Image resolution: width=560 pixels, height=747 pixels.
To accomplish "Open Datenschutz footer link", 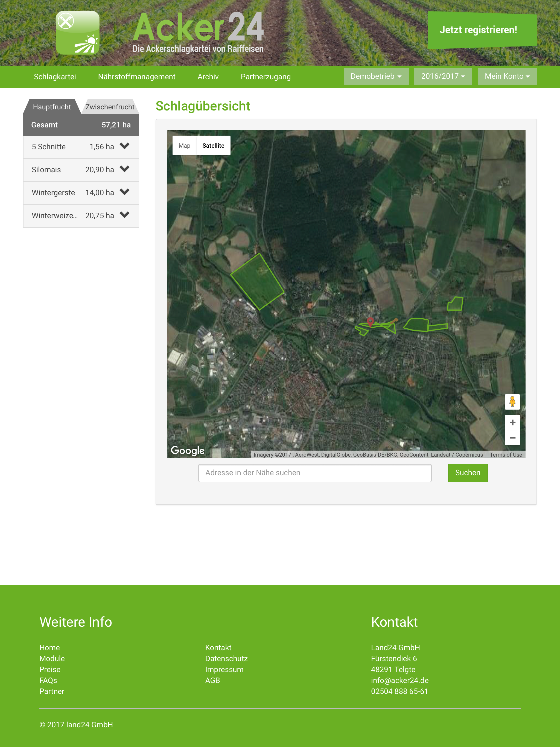I will click(227, 658).
